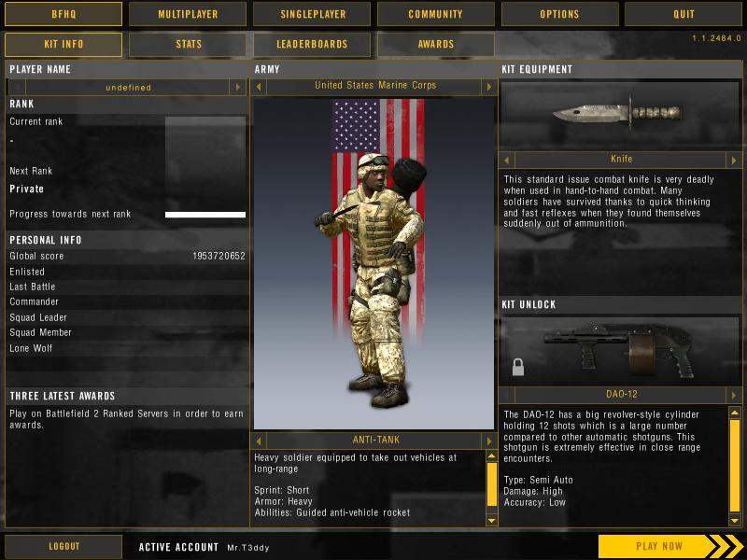Click next player name arrow
The width and height of the screenshot is (747, 560).
tap(237, 87)
